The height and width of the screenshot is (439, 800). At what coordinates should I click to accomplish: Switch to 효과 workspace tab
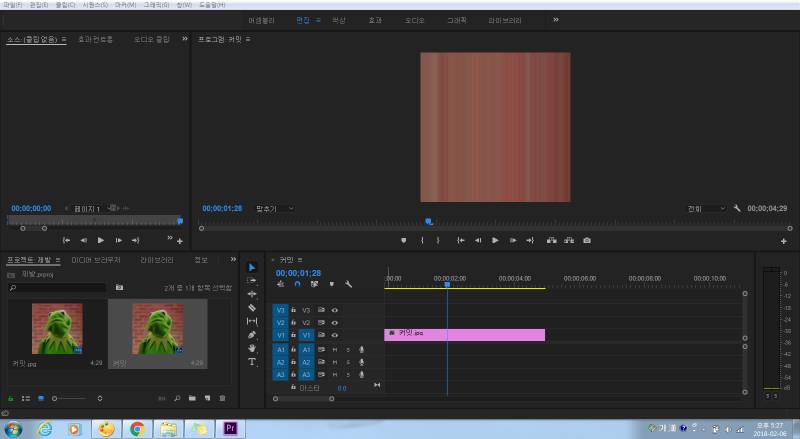[375, 20]
